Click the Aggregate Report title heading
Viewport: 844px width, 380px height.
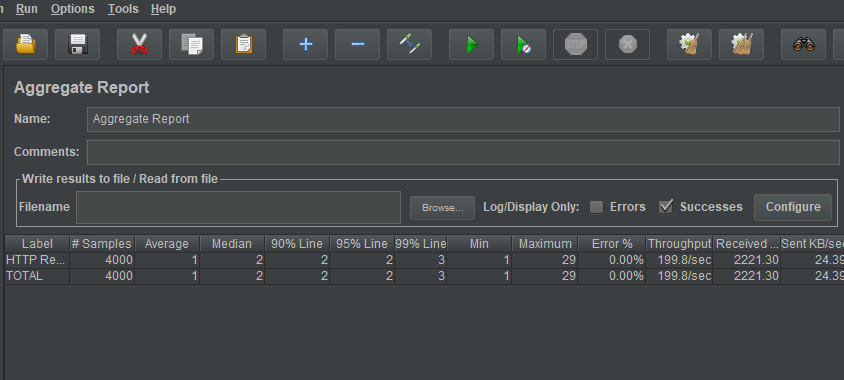tap(81, 88)
